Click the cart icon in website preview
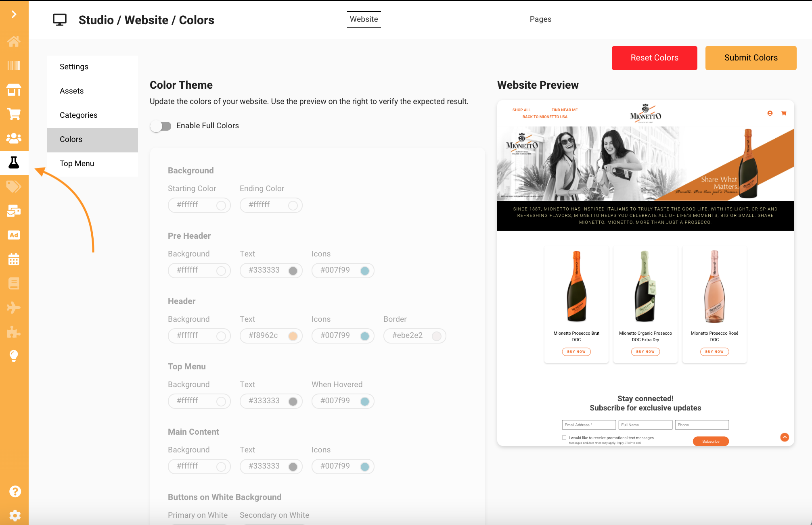 tap(784, 113)
